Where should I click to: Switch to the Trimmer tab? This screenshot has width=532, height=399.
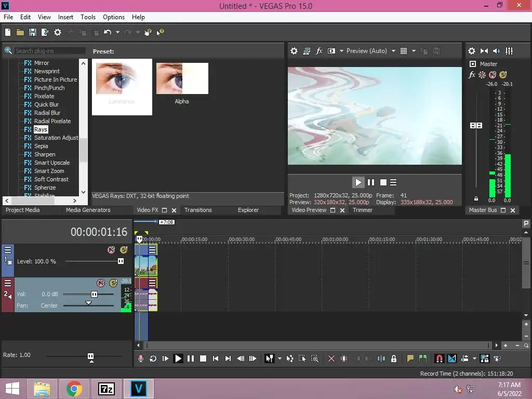pyautogui.click(x=362, y=210)
